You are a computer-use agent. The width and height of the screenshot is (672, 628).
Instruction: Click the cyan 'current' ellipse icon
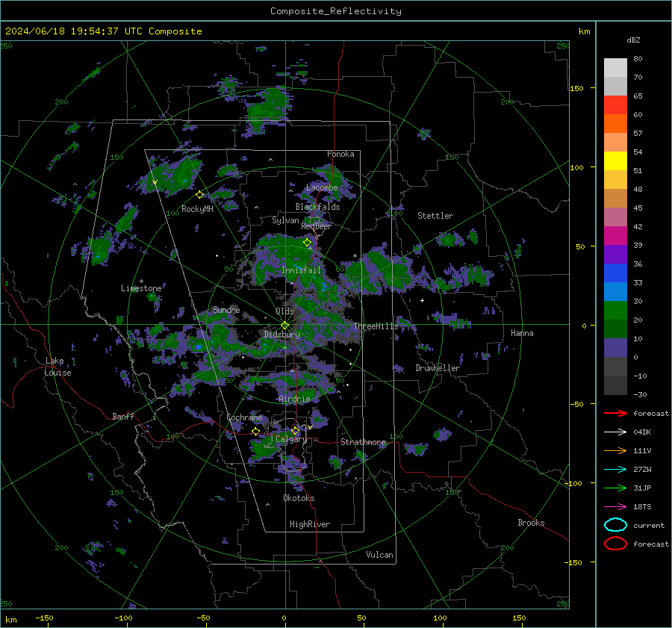click(x=615, y=525)
